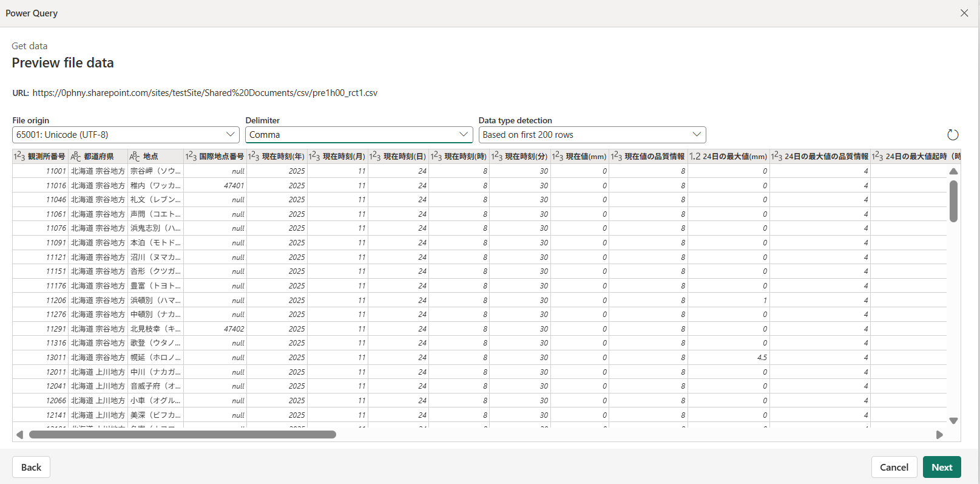Click the vertical scrollbar down arrow

pyautogui.click(x=953, y=420)
